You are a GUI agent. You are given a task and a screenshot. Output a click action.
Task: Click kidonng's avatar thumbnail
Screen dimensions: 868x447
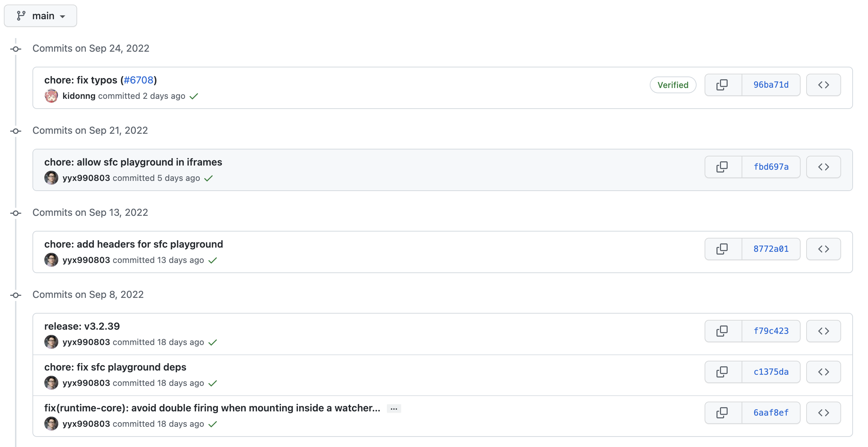[51, 96]
